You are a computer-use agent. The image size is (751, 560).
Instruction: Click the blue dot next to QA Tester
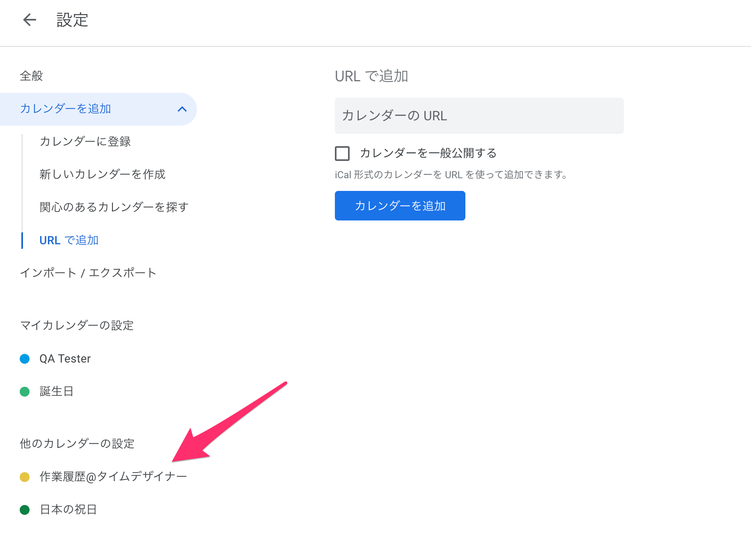point(25,358)
